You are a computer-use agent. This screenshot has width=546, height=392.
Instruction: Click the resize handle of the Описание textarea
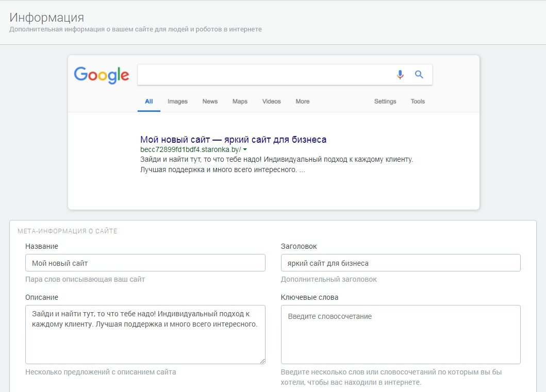(x=262, y=361)
